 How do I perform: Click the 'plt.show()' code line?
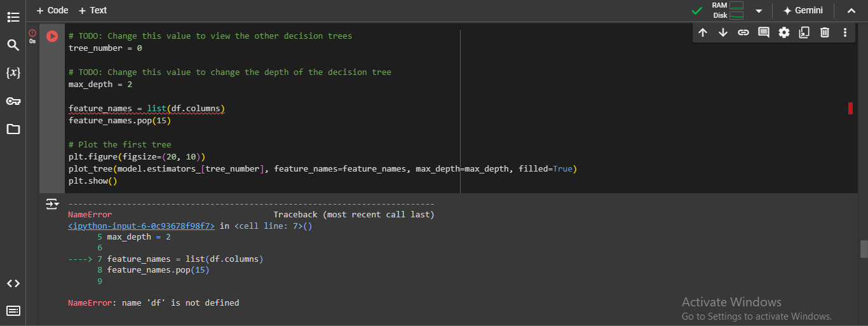(93, 180)
